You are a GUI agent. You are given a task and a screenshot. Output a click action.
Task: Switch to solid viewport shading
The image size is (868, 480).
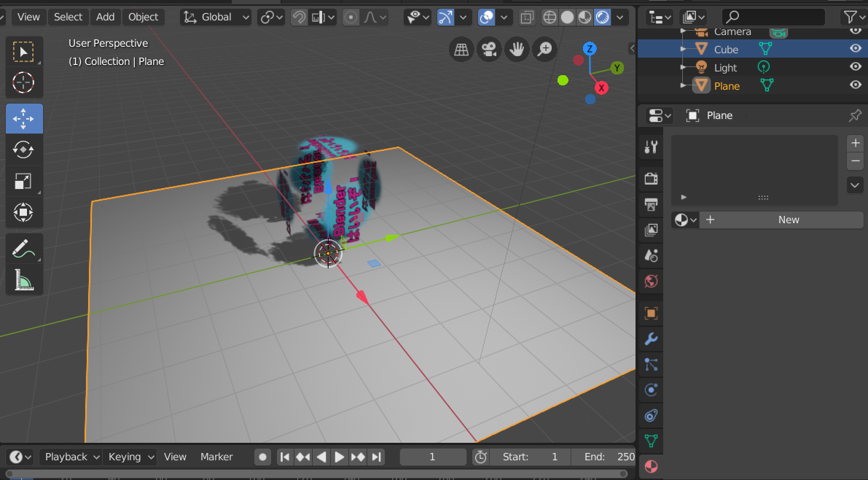click(x=568, y=18)
